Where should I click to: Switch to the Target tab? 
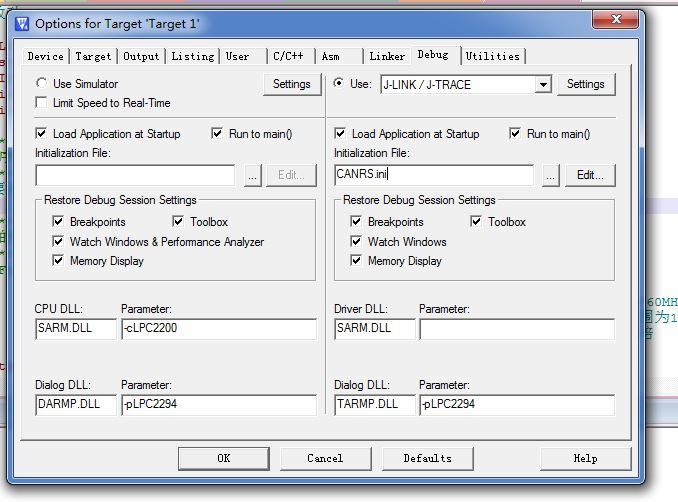93,56
